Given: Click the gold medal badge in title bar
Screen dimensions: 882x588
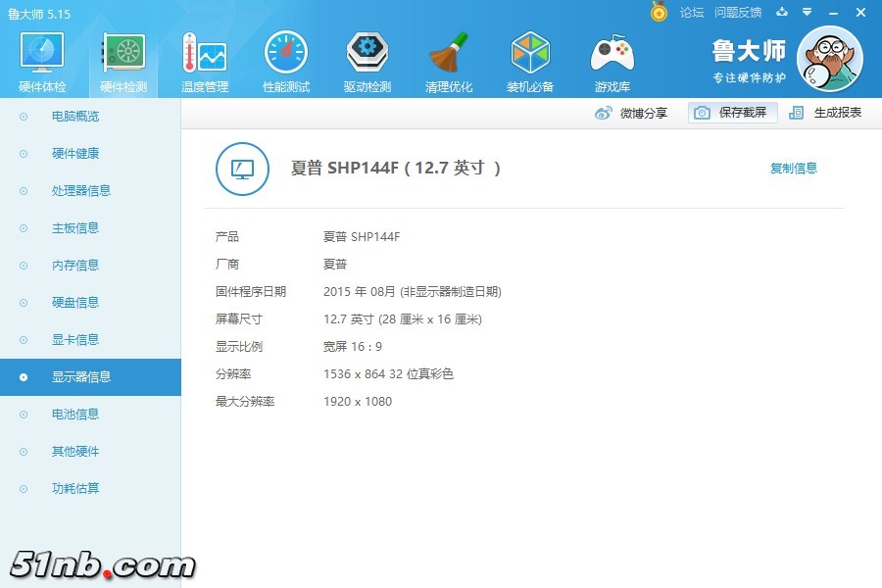Looking at the screenshot, I should (660, 12).
